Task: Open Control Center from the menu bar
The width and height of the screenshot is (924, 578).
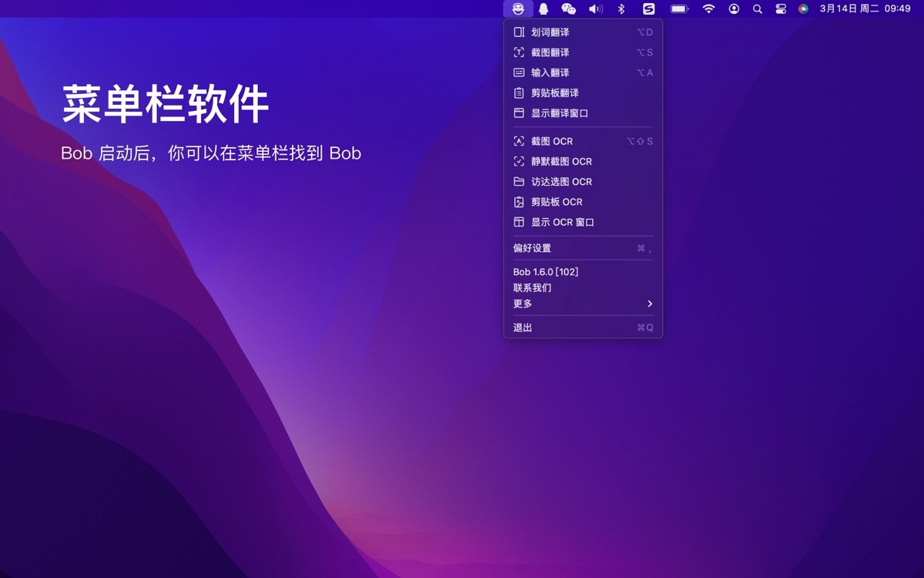Action: coord(780,8)
